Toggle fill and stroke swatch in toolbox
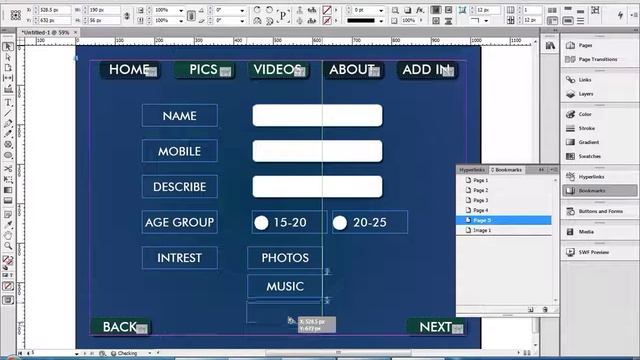The height and width of the screenshot is (360, 640). (x=7, y=260)
